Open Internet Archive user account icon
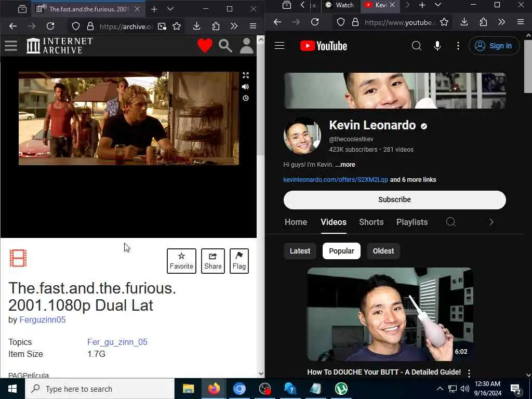This screenshot has height=399, width=532. tap(247, 46)
